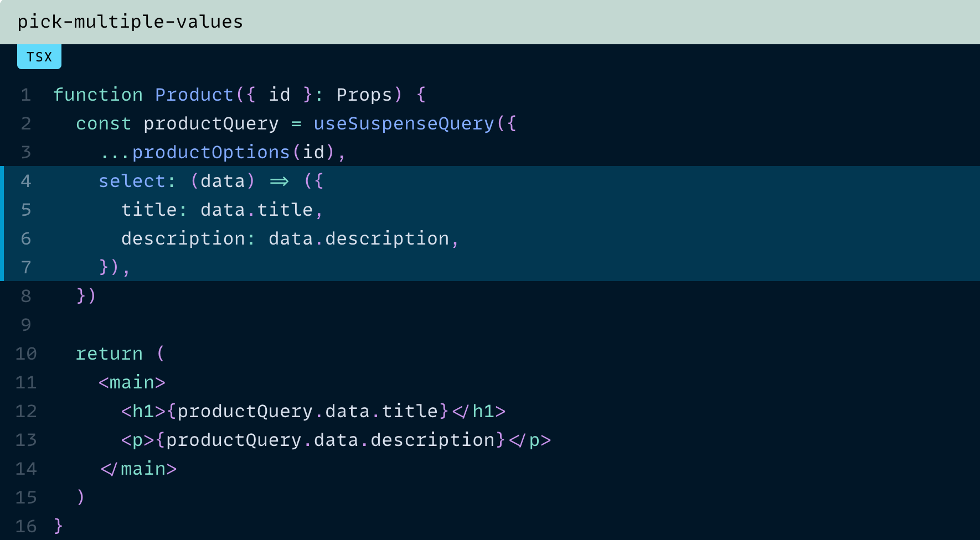
Task: Click 'description:' key on line 6
Action: click(188, 238)
